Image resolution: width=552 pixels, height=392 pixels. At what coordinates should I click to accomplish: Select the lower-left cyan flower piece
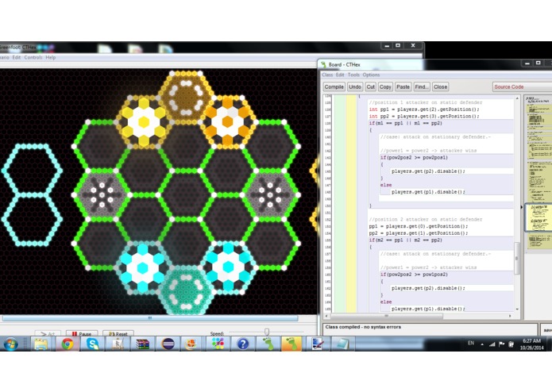click(143, 267)
